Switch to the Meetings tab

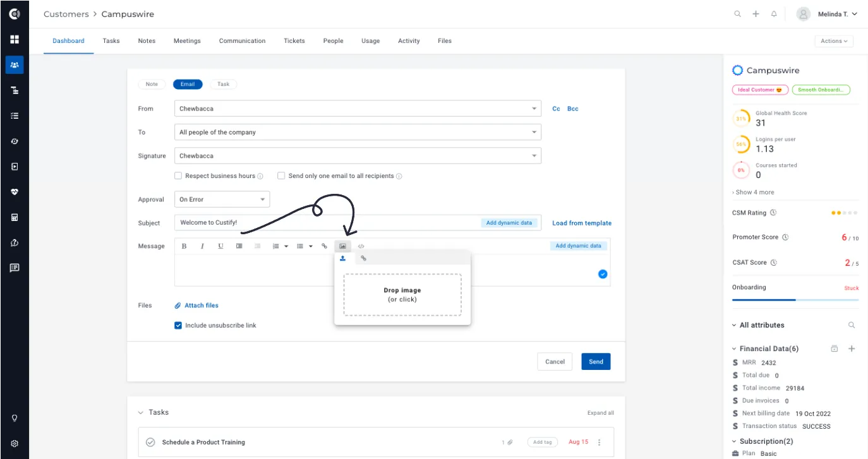(187, 41)
